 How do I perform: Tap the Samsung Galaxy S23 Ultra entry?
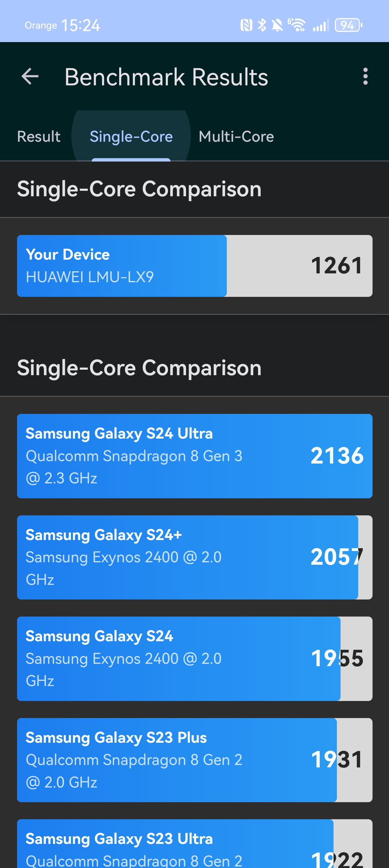(194, 846)
